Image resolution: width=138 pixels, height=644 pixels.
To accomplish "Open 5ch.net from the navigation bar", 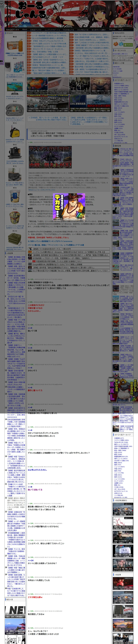I will point(112,30).
